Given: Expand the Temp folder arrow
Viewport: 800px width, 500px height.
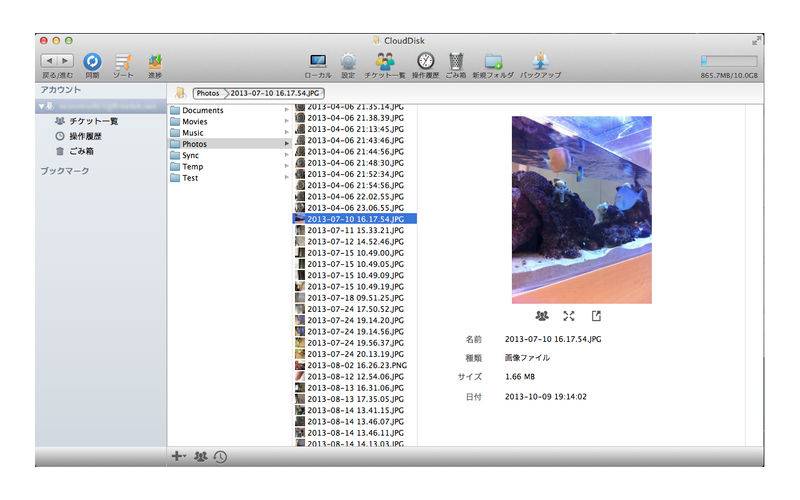Looking at the screenshot, I should [286, 166].
